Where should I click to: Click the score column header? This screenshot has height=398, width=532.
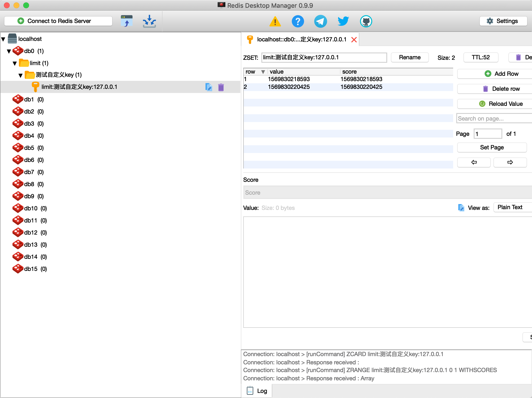tap(397, 72)
